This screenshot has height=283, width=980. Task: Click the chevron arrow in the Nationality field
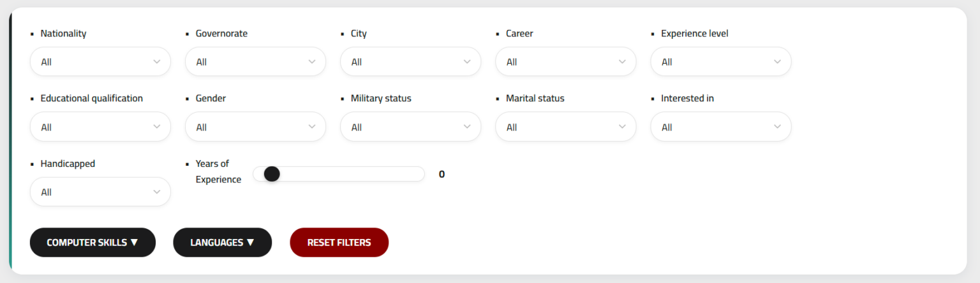(x=157, y=62)
